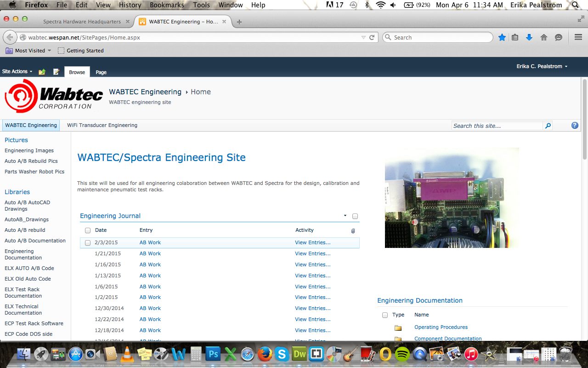Click View Entries for 1/6/2015 row

tap(313, 287)
